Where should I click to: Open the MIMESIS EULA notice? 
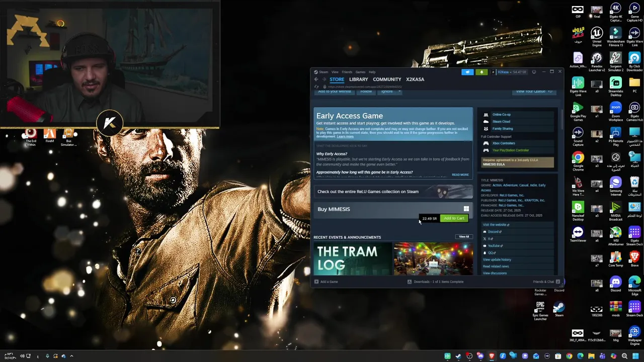[518, 162]
